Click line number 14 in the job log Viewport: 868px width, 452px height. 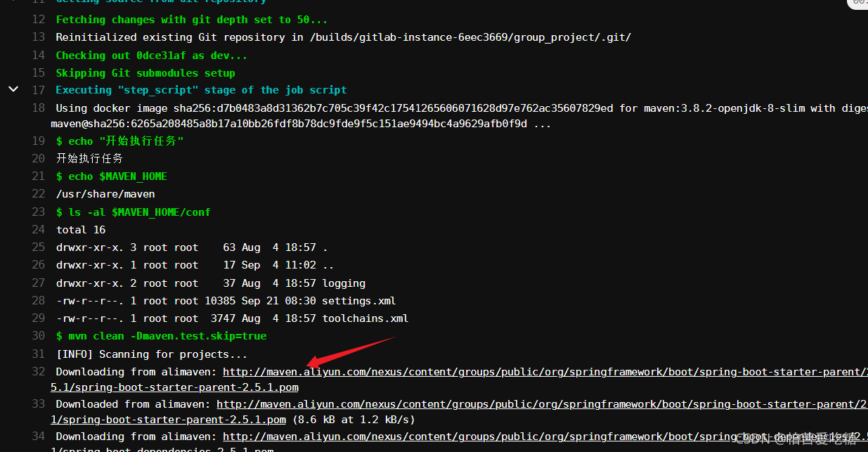39,55
